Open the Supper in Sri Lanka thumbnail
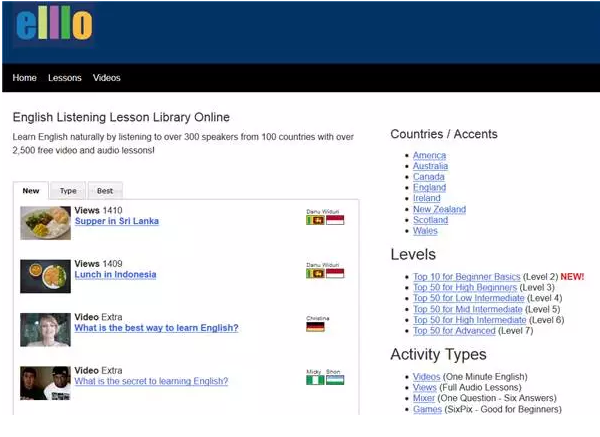The width and height of the screenshot is (600, 437). pos(45,222)
